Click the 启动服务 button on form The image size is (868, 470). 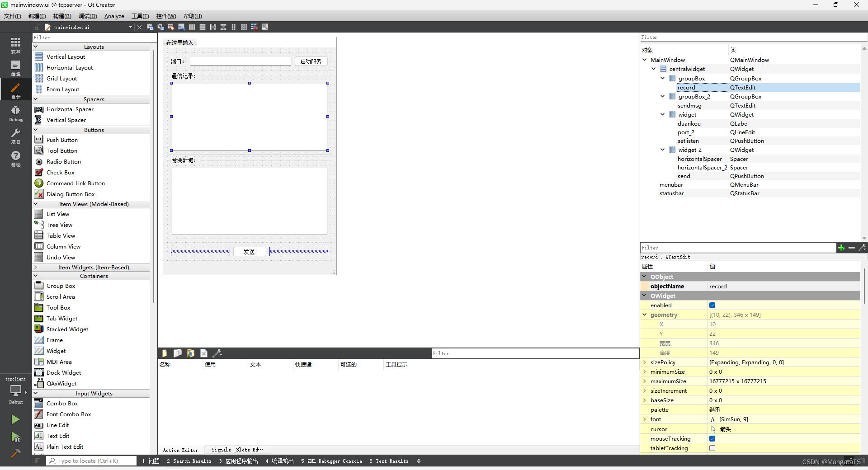311,61
